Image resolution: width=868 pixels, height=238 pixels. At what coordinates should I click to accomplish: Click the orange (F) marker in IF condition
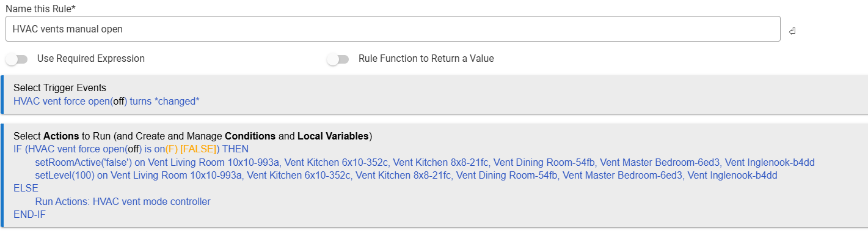(x=171, y=149)
